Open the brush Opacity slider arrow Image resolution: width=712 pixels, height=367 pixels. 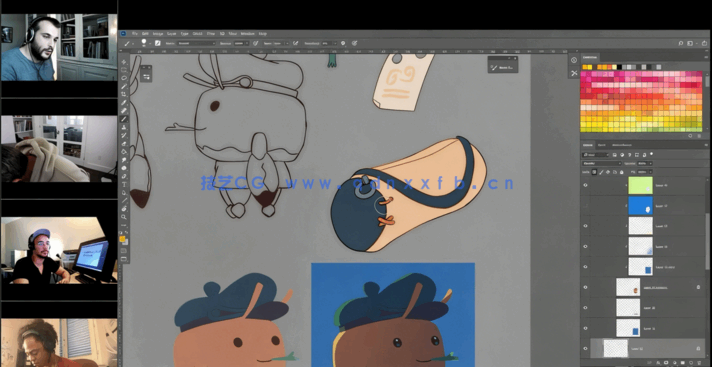[247, 43]
